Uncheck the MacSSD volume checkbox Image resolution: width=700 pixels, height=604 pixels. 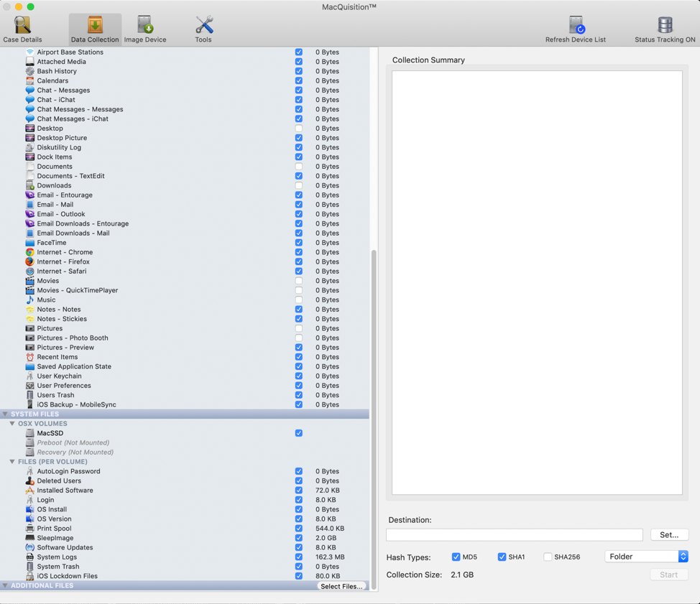tap(299, 433)
